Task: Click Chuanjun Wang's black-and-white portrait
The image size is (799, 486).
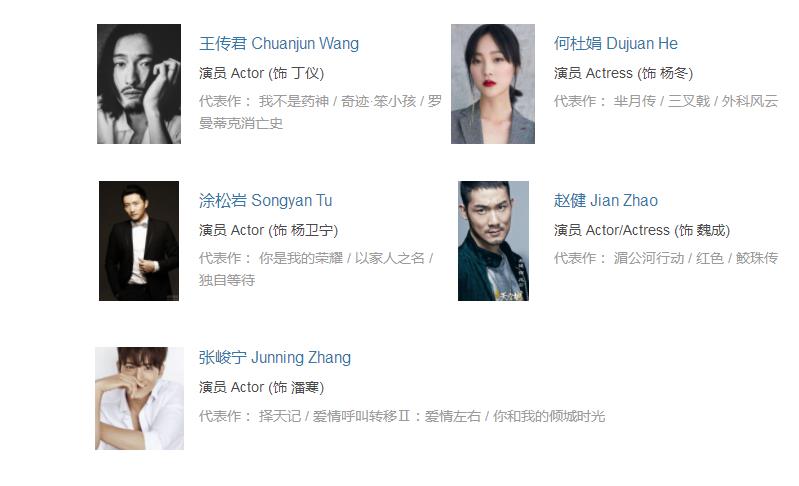Action: coord(139,84)
